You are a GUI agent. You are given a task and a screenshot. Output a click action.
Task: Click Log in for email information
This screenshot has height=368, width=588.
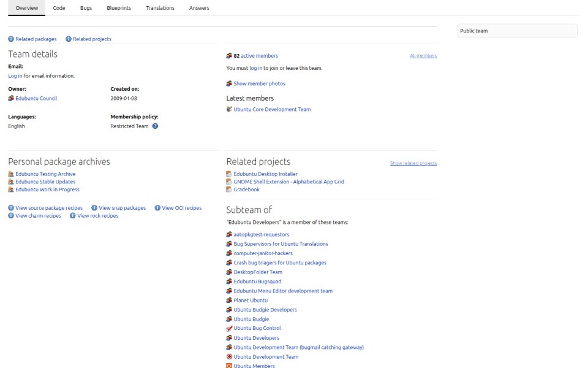[x=15, y=76]
